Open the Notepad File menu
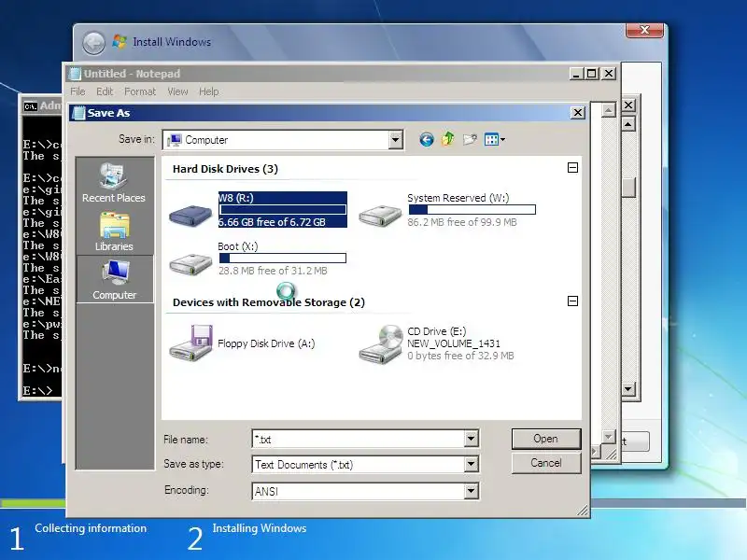This screenshot has width=747, height=560. tap(78, 91)
